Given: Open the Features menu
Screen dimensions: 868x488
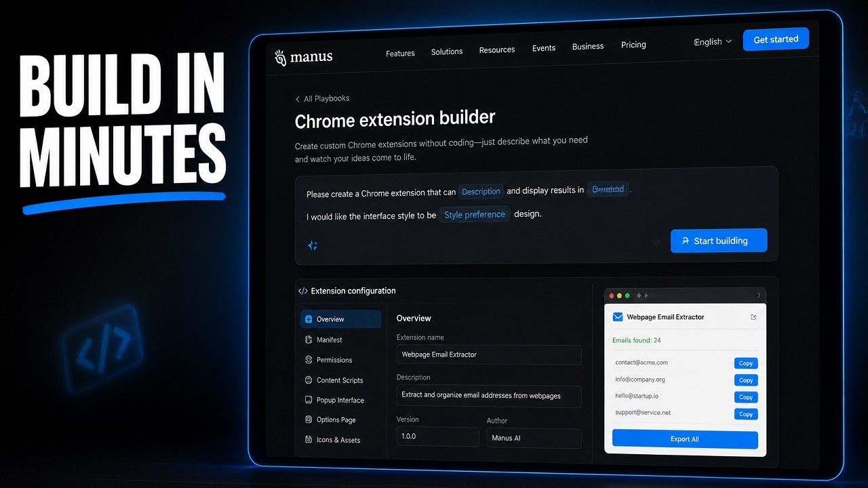Looking at the screenshot, I should [x=400, y=54].
